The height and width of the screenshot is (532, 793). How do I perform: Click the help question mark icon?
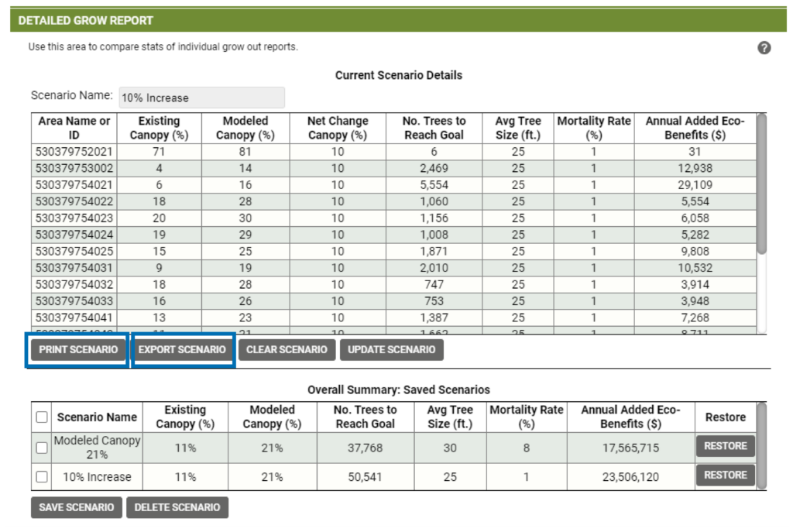(x=764, y=48)
